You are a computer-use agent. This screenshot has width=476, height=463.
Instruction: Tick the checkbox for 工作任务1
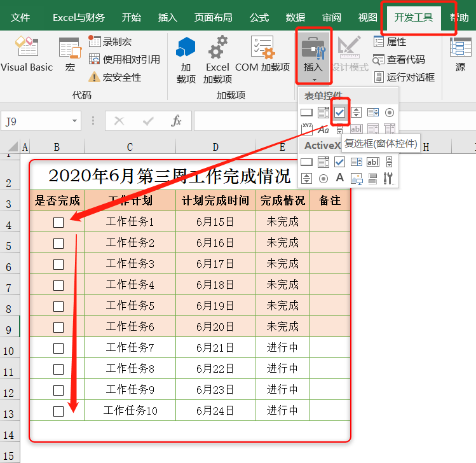pyautogui.click(x=58, y=223)
